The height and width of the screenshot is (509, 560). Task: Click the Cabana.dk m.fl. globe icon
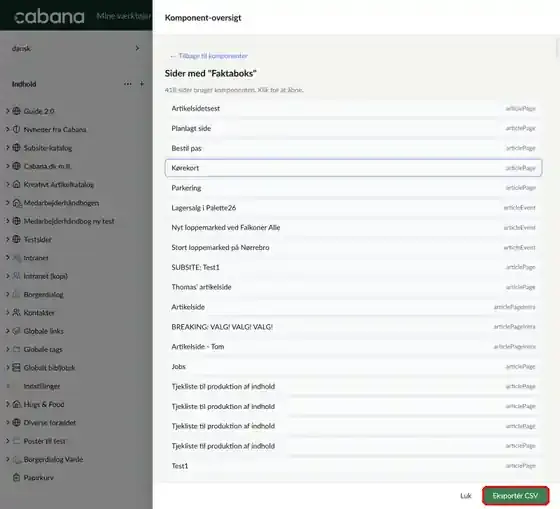click(16, 166)
